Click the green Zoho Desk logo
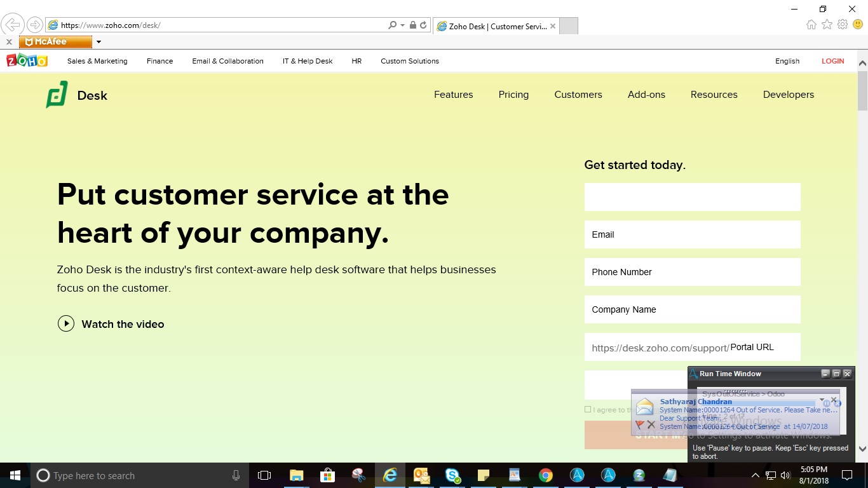 (x=57, y=95)
